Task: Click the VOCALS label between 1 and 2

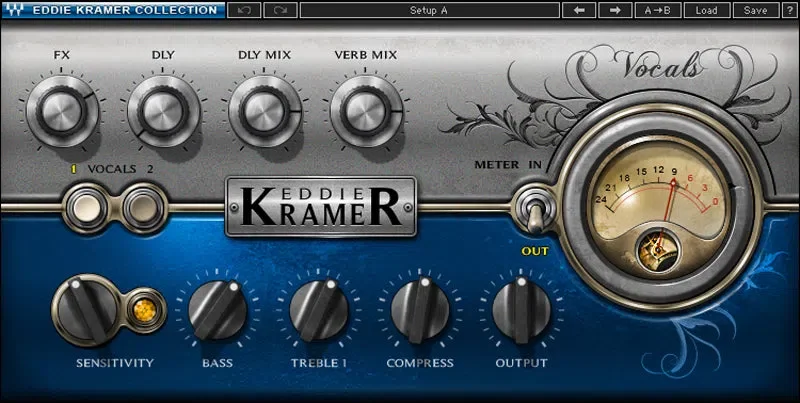Action: point(112,169)
